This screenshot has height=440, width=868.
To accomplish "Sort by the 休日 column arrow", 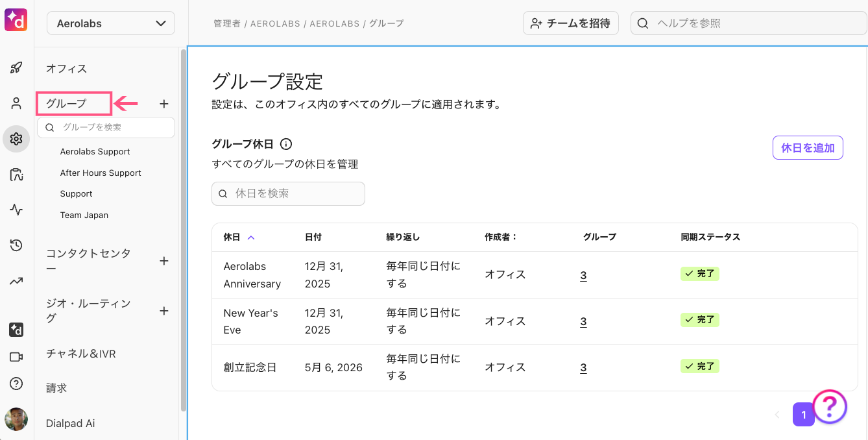I will tap(251, 238).
